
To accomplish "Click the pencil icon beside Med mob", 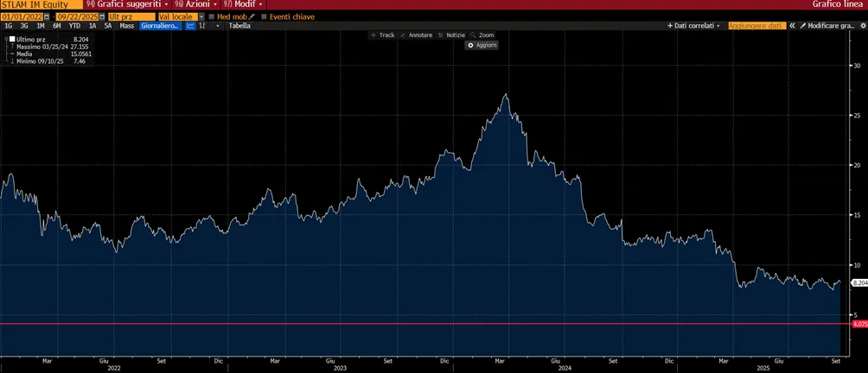I will pyautogui.click(x=252, y=17).
